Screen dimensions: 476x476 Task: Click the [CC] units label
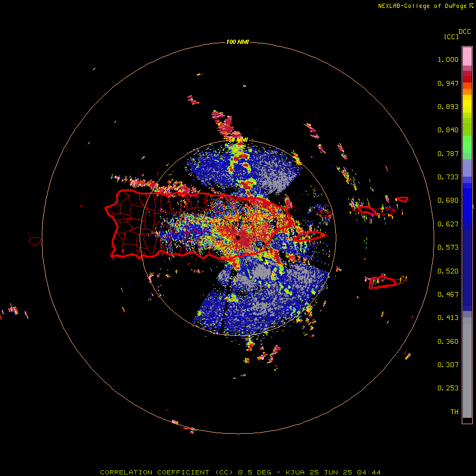point(451,36)
